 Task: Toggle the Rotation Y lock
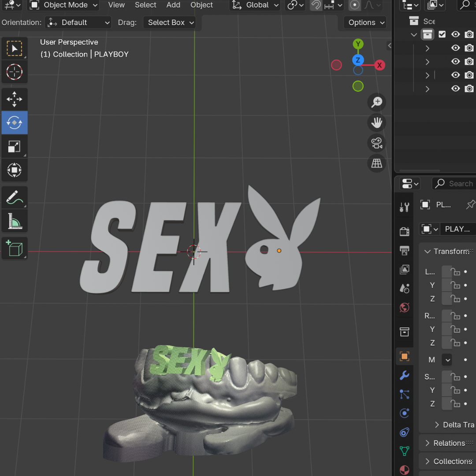tap(455, 329)
